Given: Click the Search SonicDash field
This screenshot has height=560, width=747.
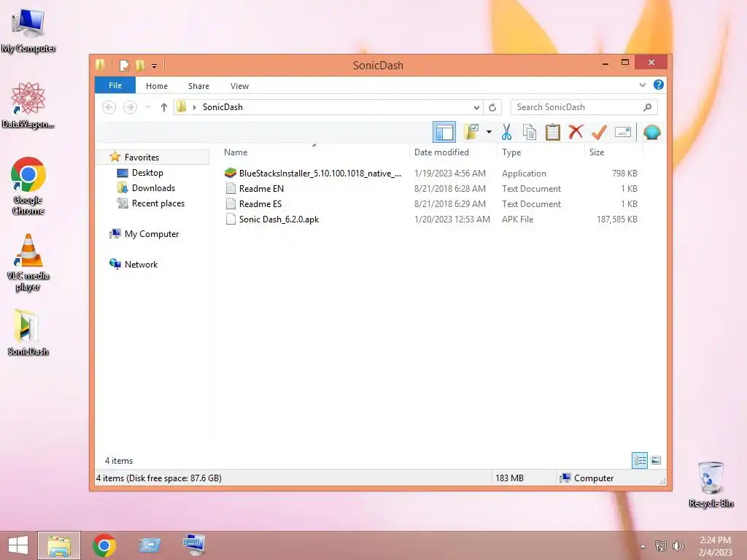Looking at the screenshot, I should click(584, 107).
